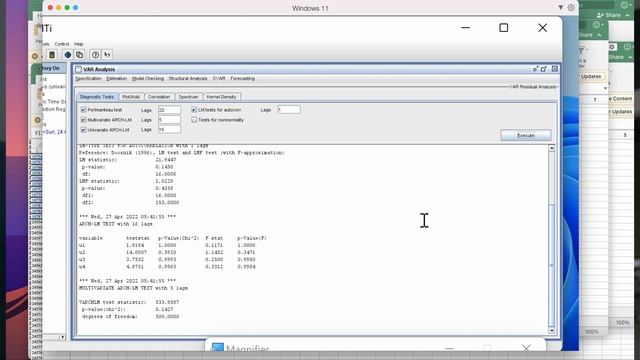Screen dimensions: 640x360
Task: Open the Forecasting menu
Action: [242, 78]
